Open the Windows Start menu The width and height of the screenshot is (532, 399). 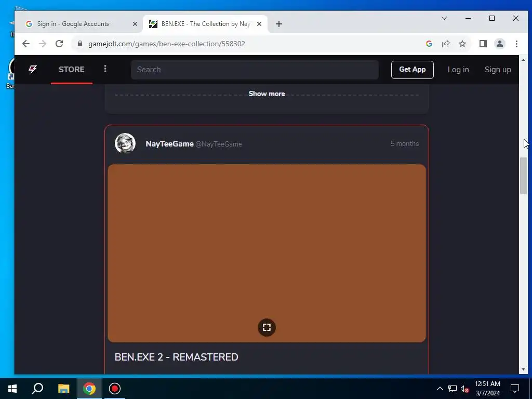pyautogui.click(x=12, y=389)
